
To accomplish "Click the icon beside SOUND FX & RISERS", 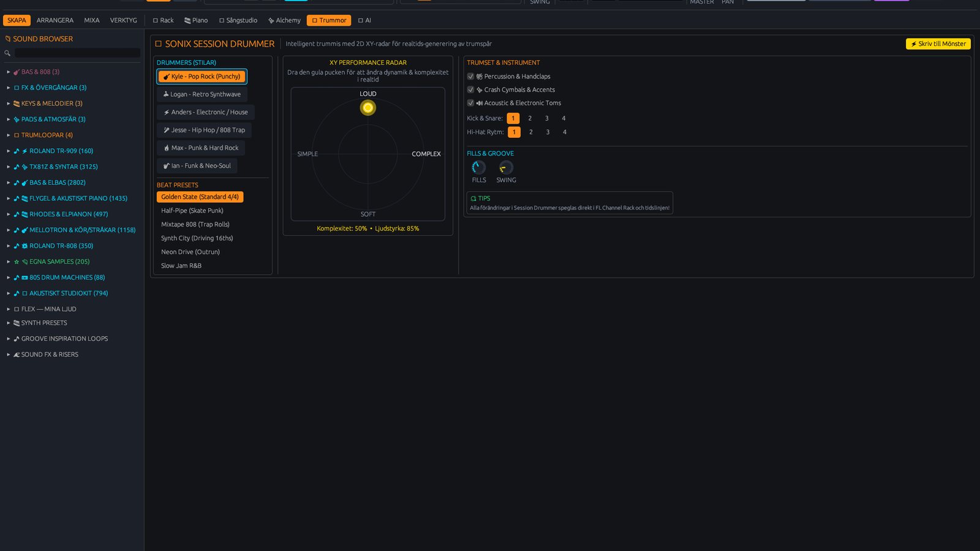I will point(17,354).
